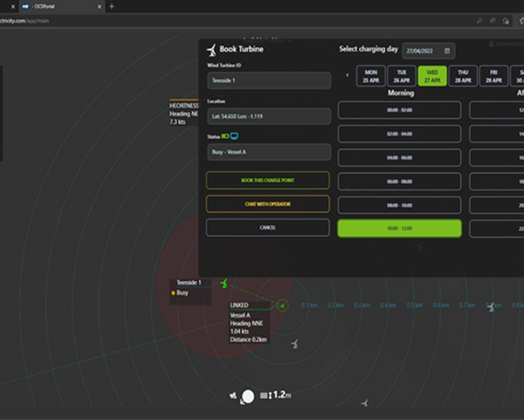The width and height of the screenshot is (524, 420).
Task: Click the Morning column heading
Action: [401, 93]
